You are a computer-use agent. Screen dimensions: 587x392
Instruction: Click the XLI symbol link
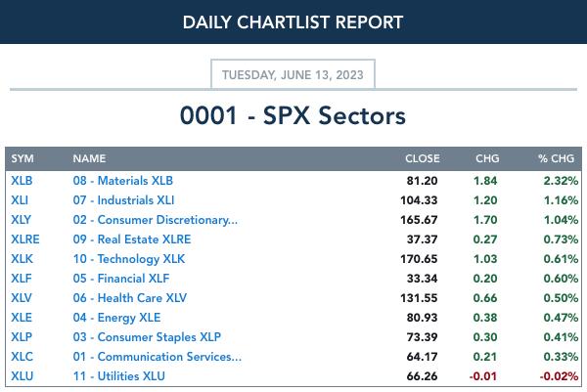point(20,200)
